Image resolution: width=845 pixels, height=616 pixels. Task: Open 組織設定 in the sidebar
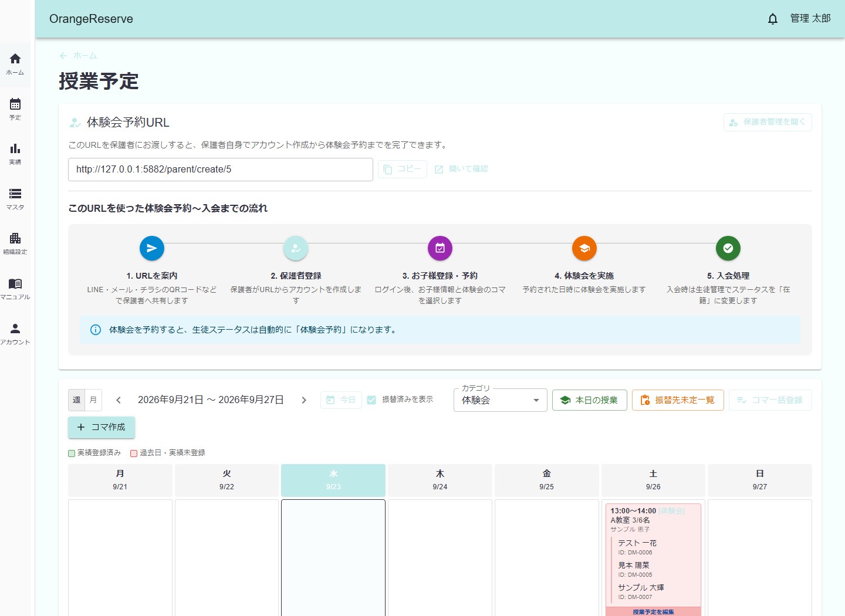pos(15,244)
